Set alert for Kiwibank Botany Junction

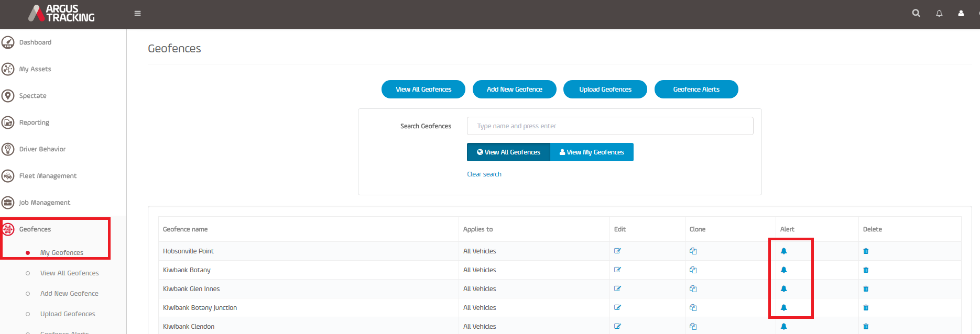784,308
